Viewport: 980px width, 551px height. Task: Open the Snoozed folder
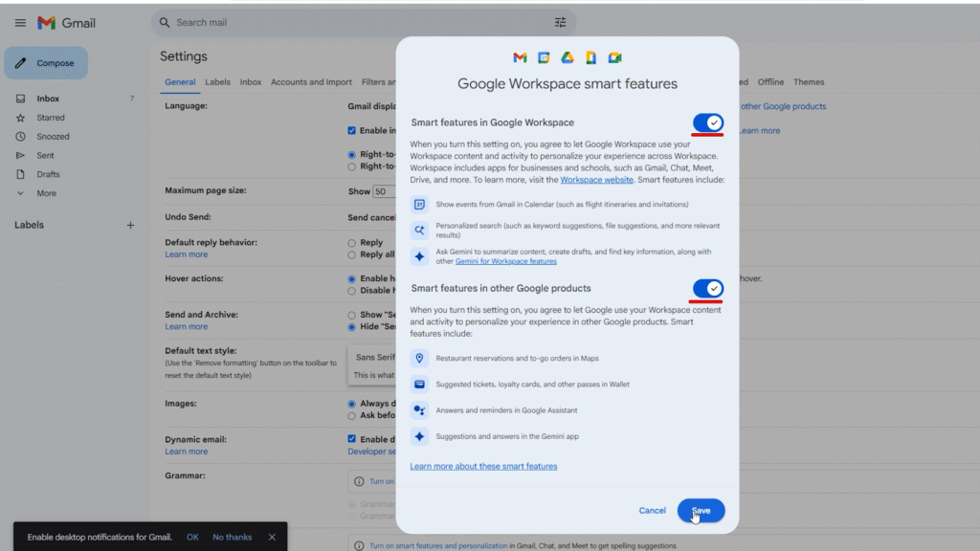tap(53, 137)
